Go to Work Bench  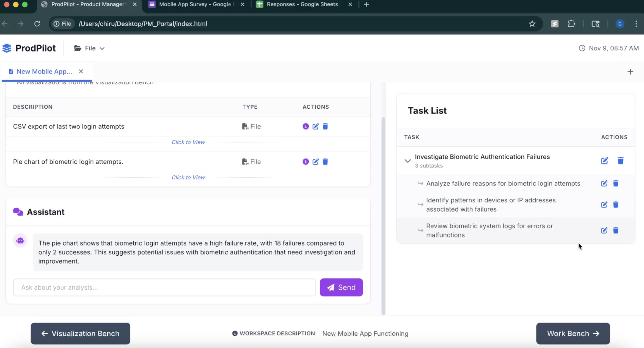[x=573, y=334]
